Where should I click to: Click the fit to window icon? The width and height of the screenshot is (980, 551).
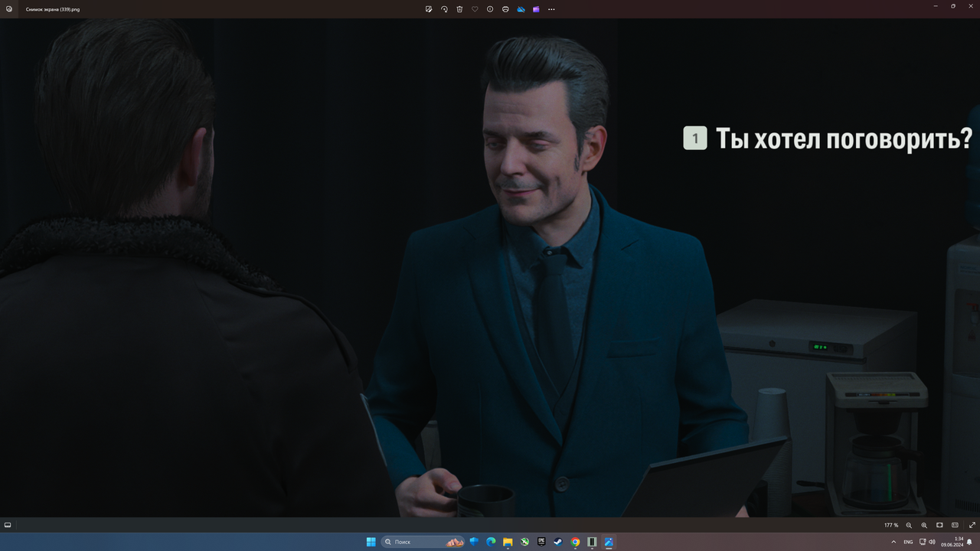939,526
